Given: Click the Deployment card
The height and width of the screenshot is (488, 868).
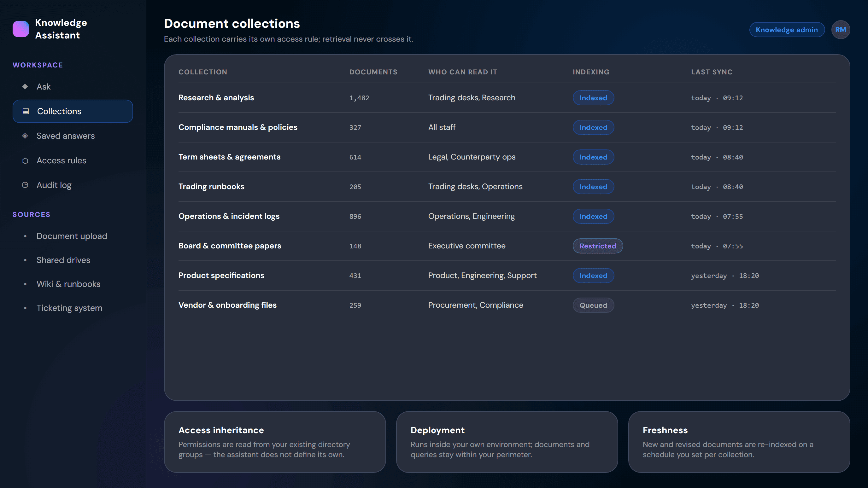Looking at the screenshot, I should click(x=507, y=442).
